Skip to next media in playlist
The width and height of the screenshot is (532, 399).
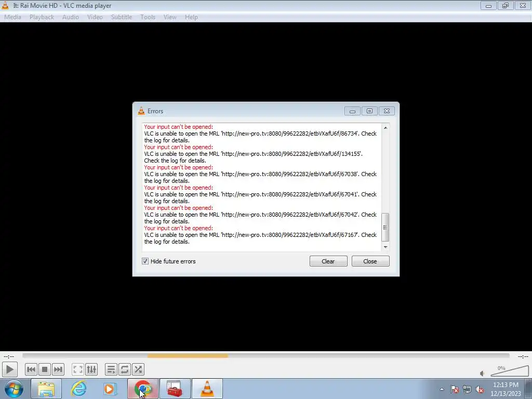[58, 369]
